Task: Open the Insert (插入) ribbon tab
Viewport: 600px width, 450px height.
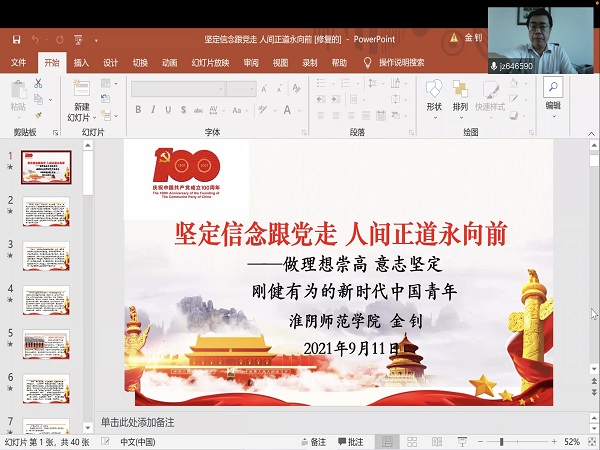Action: tap(81, 62)
